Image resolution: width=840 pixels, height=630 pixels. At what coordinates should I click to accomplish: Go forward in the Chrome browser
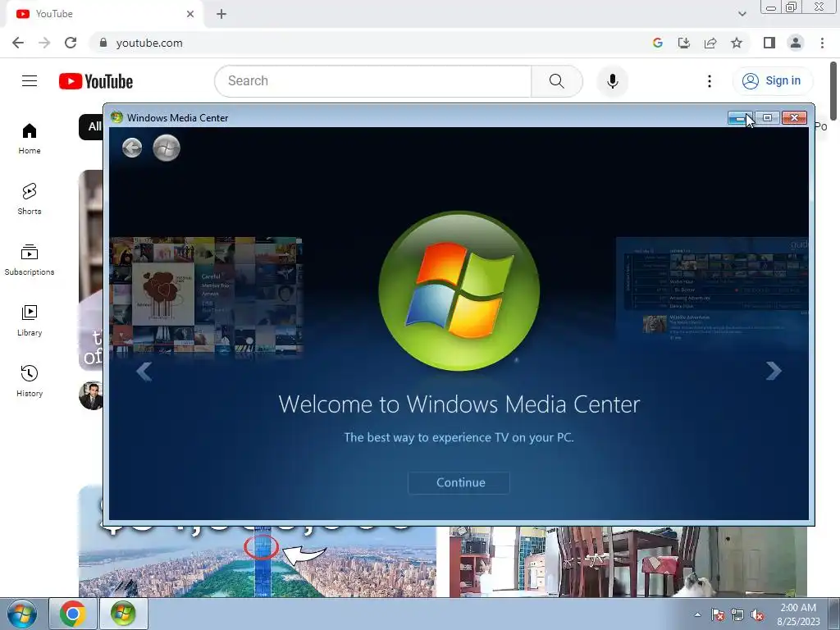(44, 43)
